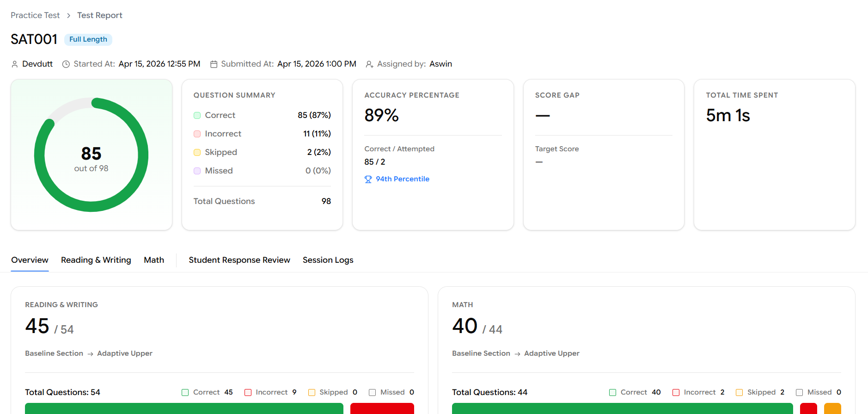Switch to the Reading & Writing tab
The width and height of the screenshot is (868, 414).
coord(96,260)
